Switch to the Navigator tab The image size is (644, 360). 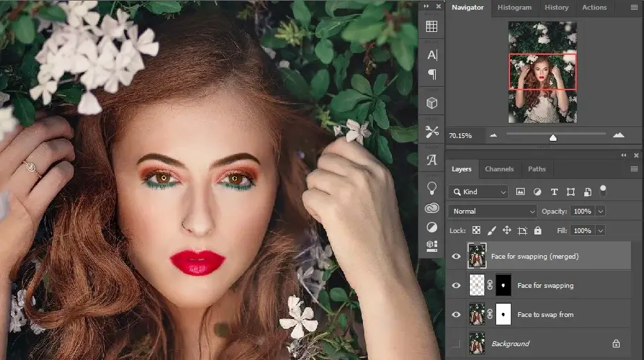[468, 8]
